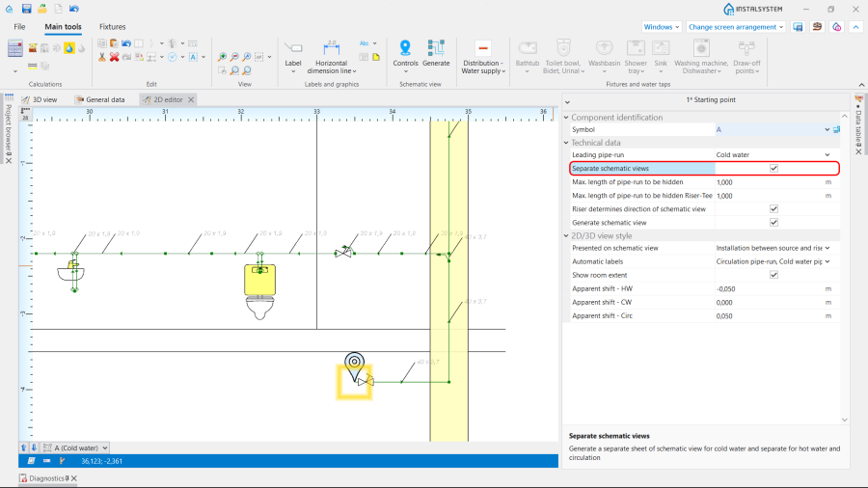
Task: Open the Distribution - Water supply button
Action: (x=482, y=56)
